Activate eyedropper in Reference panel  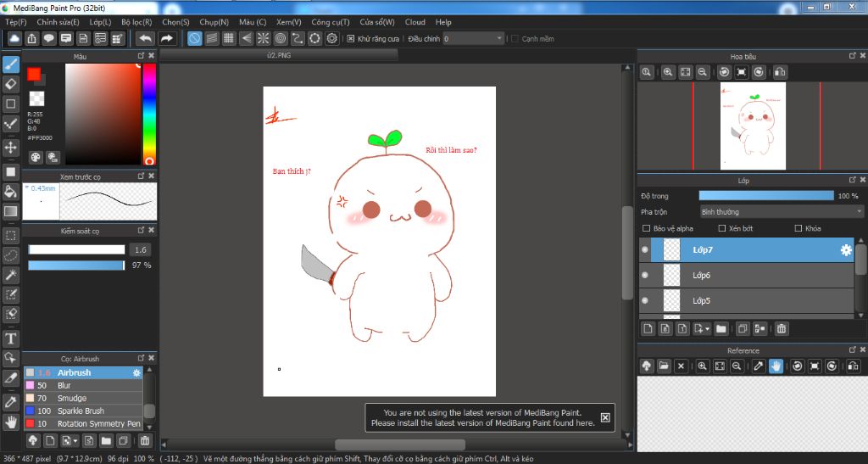point(759,366)
